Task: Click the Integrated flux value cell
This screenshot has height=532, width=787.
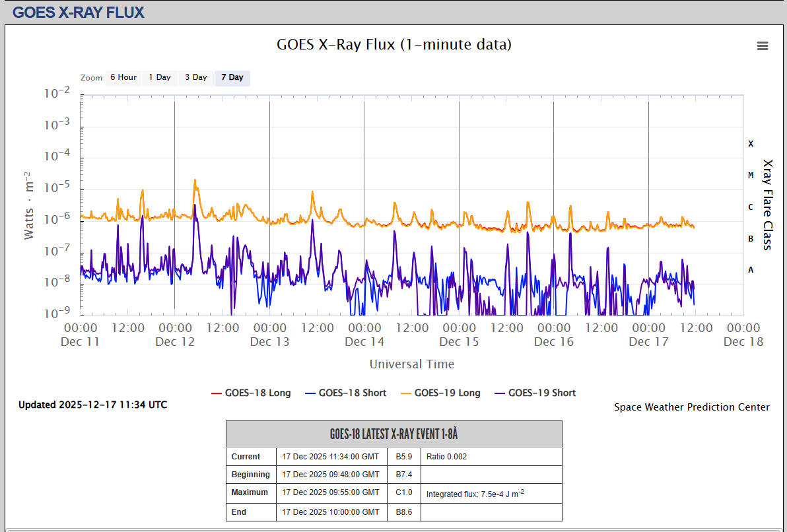Action: [x=475, y=494]
